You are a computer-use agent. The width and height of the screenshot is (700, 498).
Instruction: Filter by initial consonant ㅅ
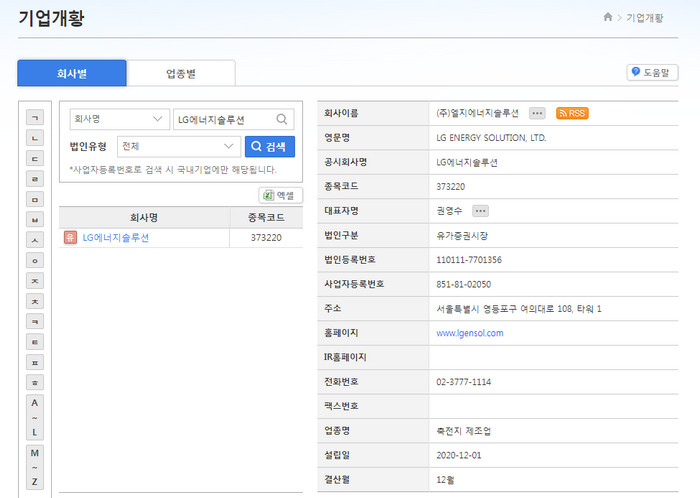coord(35,240)
